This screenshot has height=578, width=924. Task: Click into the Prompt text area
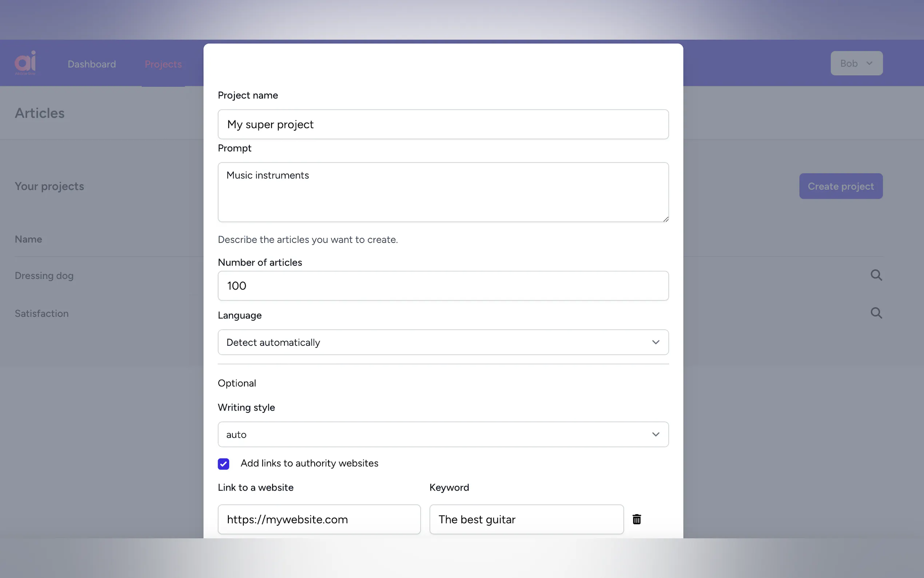pos(443,192)
